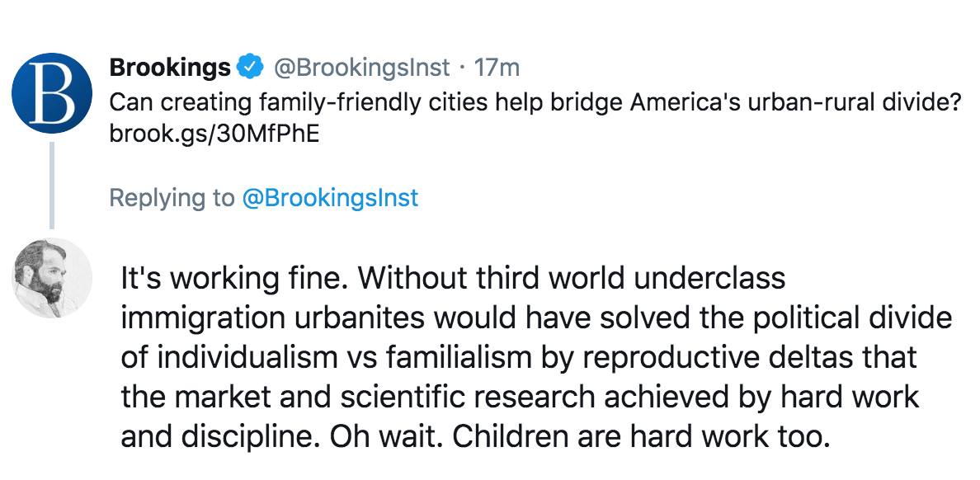The width and height of the screenshot is (980, 480).
Task: Click @BrookingsInst in the Replying to line
Action: pos(330,198)
